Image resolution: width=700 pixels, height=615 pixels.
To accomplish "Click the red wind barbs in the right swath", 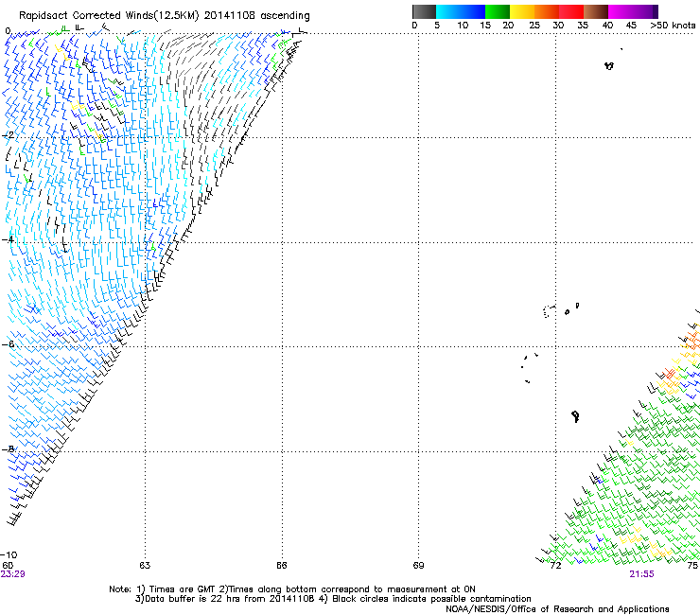I will coord(669,374).
